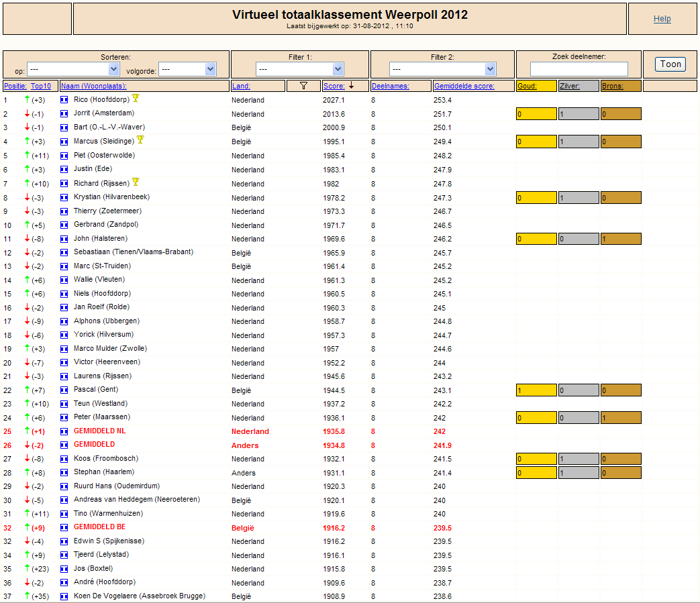The image size is (700, 603).
Task: Click the blue icon beside Jos (Boxtel)
Action: pos(64,569)
